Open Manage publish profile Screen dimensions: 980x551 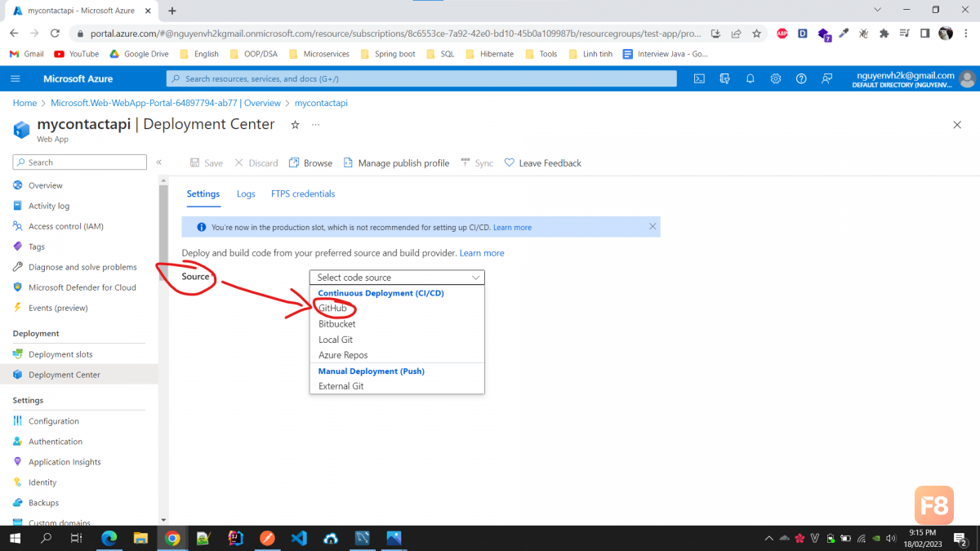[396, 163]
